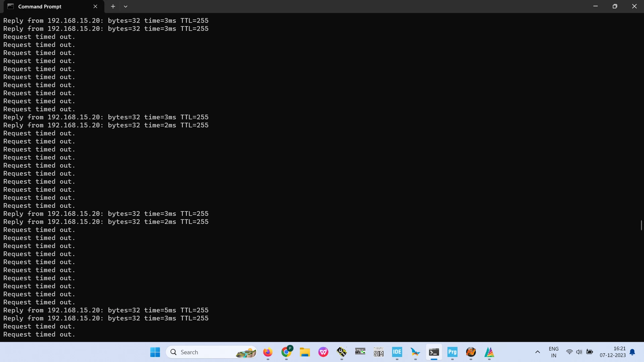644x362 pixels.
Task: Click the taskbar Search box
Action: (211, 352)
